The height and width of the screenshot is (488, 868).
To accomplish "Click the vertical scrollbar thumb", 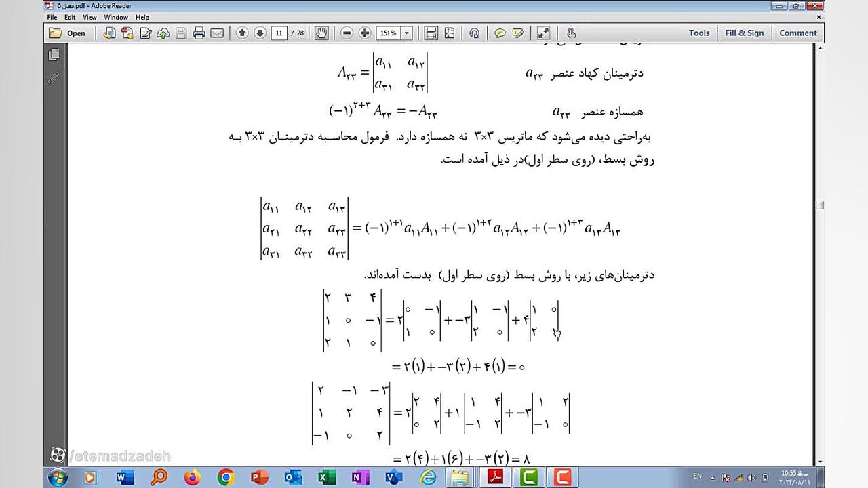I will point(820,205).
